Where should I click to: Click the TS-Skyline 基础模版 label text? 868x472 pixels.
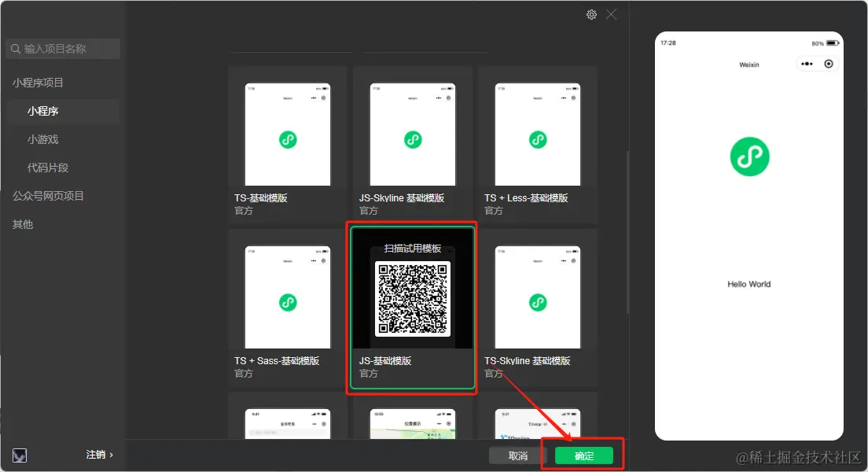527,360
